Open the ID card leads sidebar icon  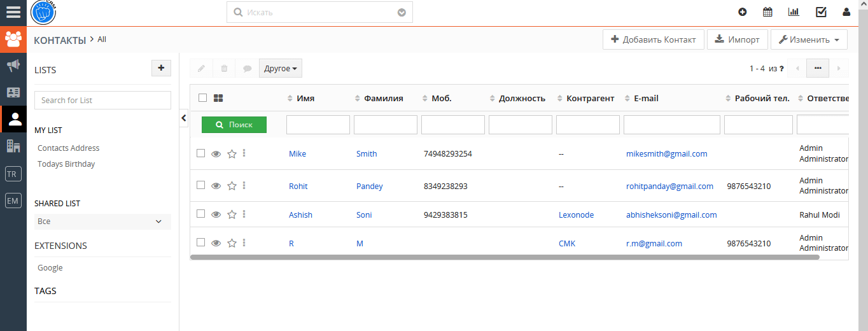13,92
